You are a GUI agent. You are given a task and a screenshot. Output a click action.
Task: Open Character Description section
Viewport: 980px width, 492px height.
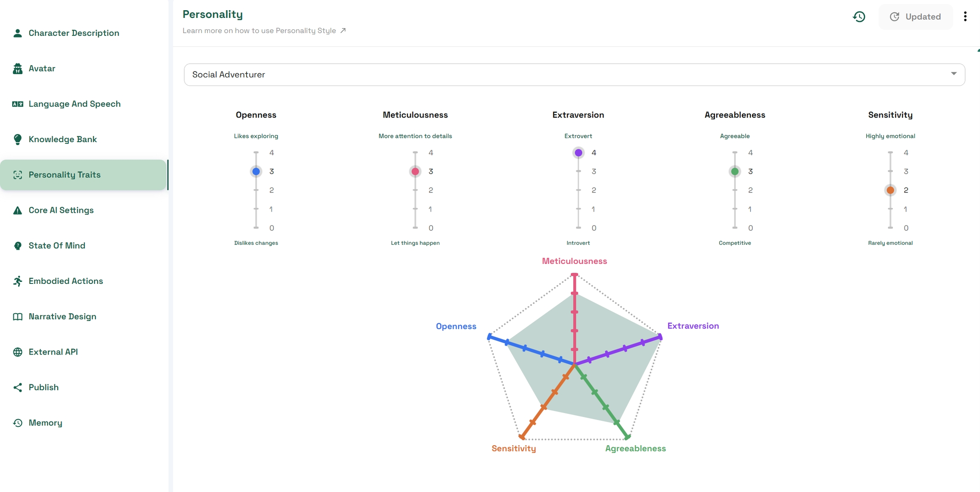[74, 33]
